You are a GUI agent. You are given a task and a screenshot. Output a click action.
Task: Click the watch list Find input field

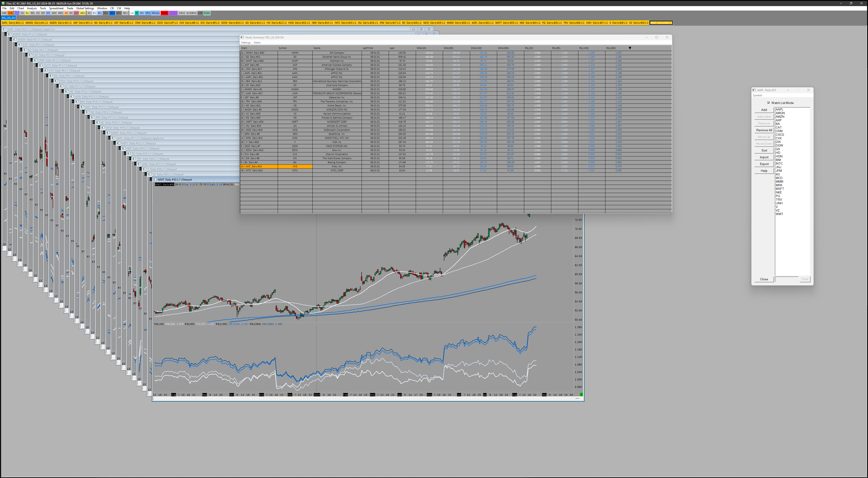coord(787,279)
